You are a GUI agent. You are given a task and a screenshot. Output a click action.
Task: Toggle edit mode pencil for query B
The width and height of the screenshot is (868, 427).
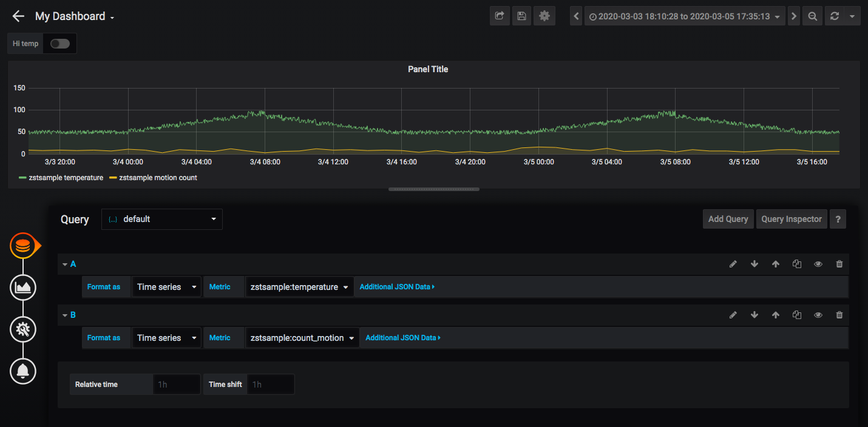click(733, 315)
